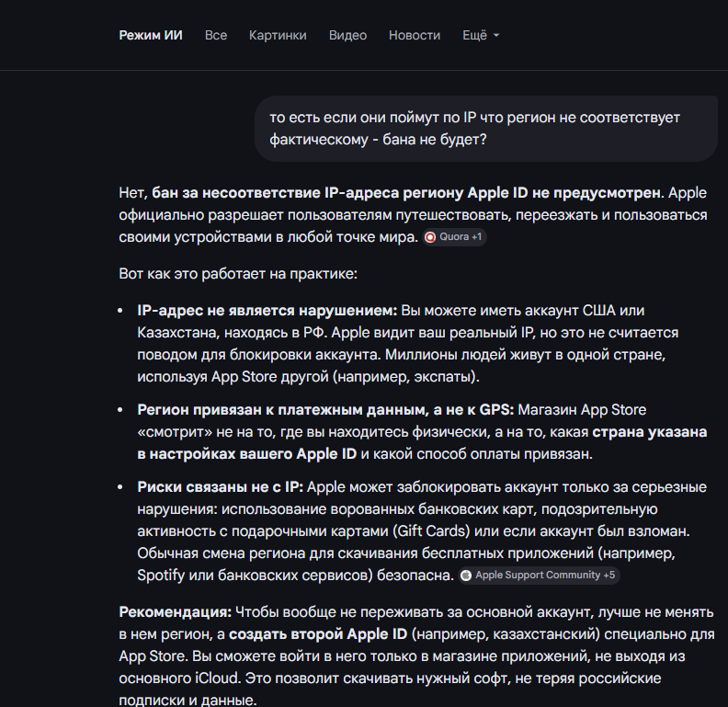Open the Картинки tab
The image size is (728, 707).
pyautogui.click(x=278, y=35)
